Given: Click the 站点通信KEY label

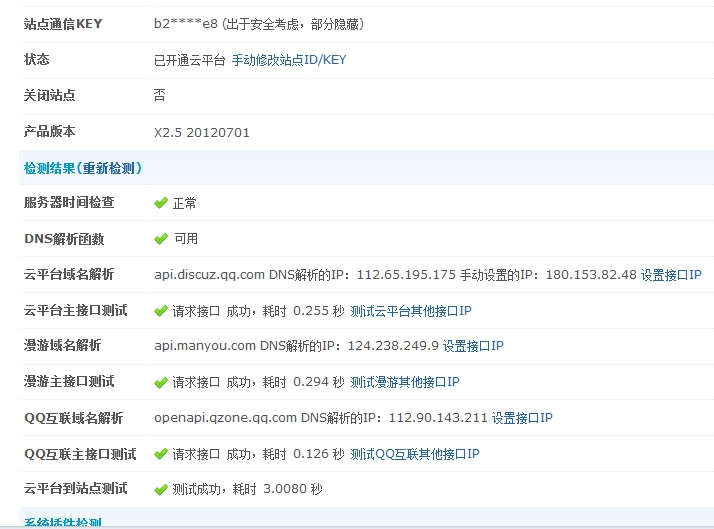Looking at the screenshot, I should (x=63, y=24).
